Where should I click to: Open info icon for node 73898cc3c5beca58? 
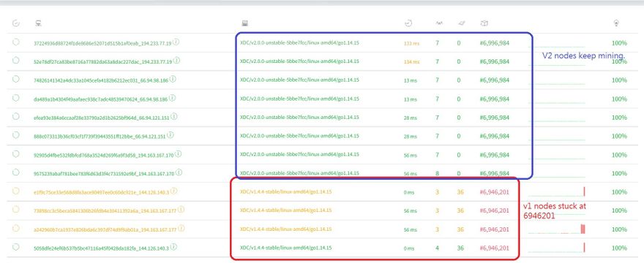pyautogui.click(x=181, y=210)
